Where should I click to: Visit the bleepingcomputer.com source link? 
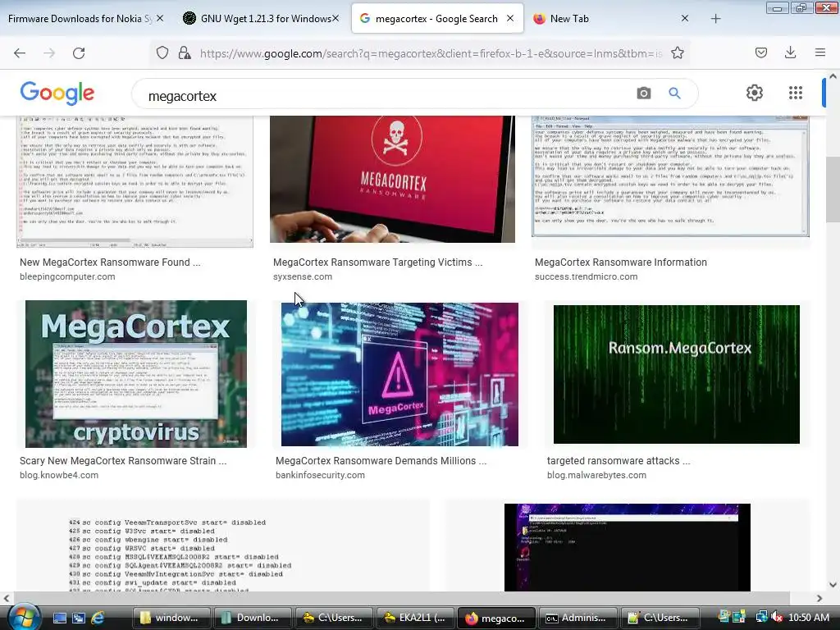pos(67,276)
